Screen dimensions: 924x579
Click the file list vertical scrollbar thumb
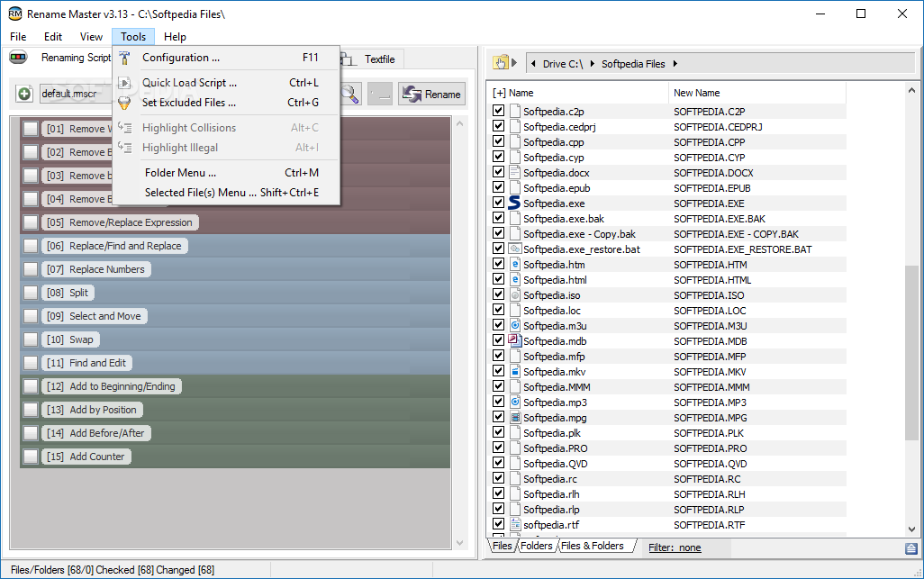[911, 353]
